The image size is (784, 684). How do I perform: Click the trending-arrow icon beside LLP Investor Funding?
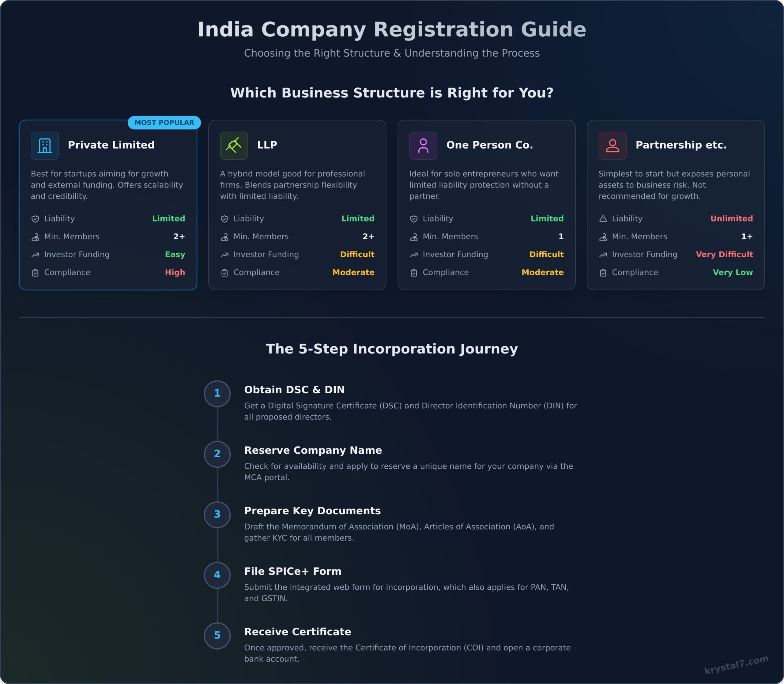(x=224, y=254)
